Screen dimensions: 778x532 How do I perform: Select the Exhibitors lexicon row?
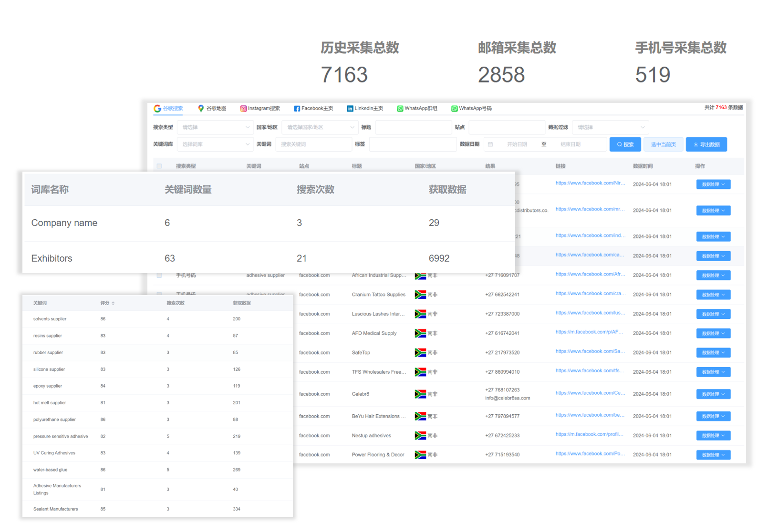pos(269,258)
